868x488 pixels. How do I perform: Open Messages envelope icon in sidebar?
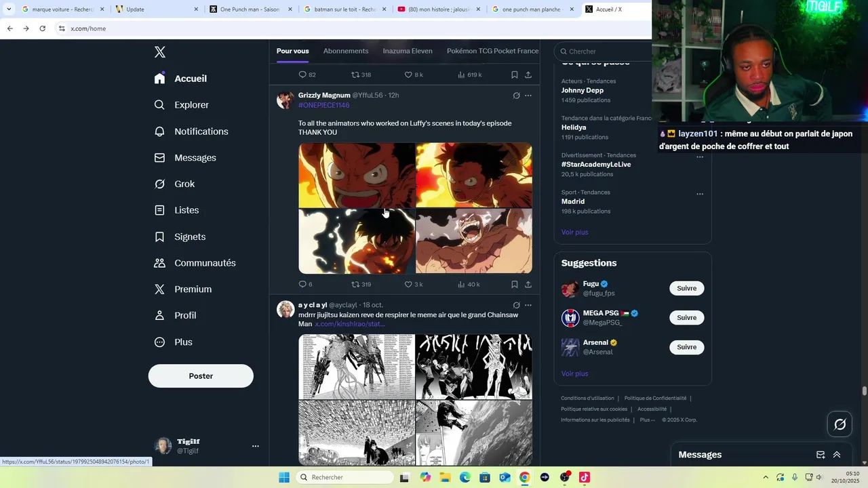(x=159, y=158)
